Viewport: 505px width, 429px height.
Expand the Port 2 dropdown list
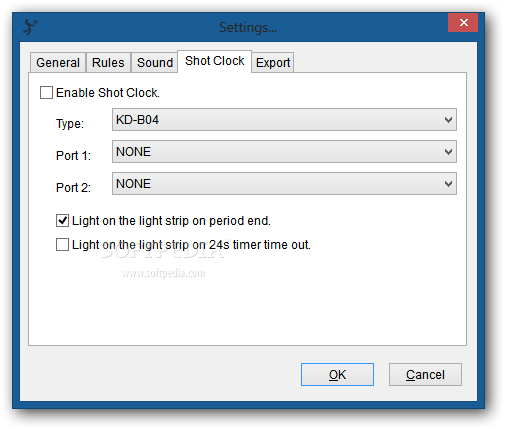coord(284,184)
